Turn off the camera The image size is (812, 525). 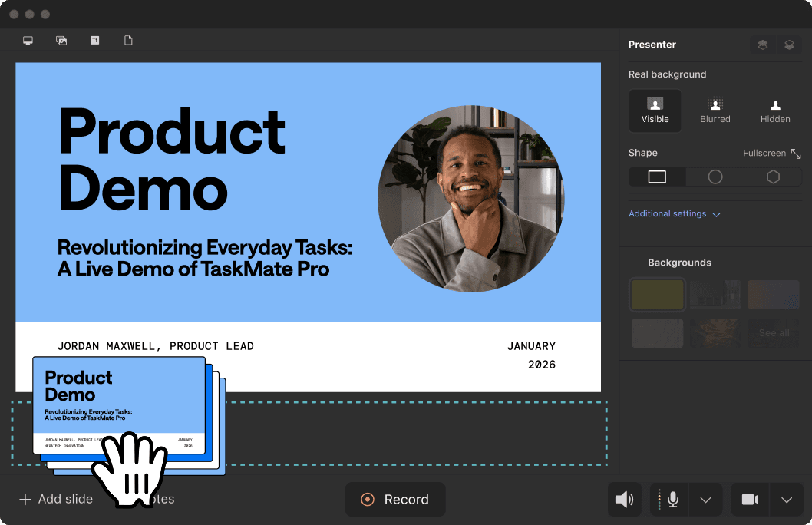pos(749,499)
